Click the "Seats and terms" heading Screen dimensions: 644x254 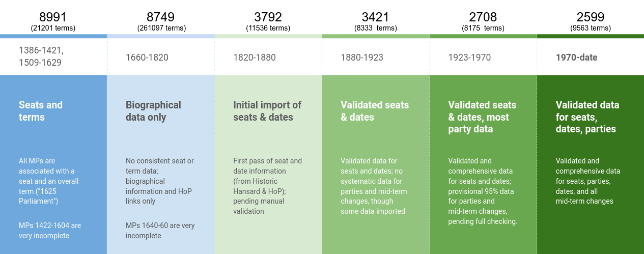[41, 111]
